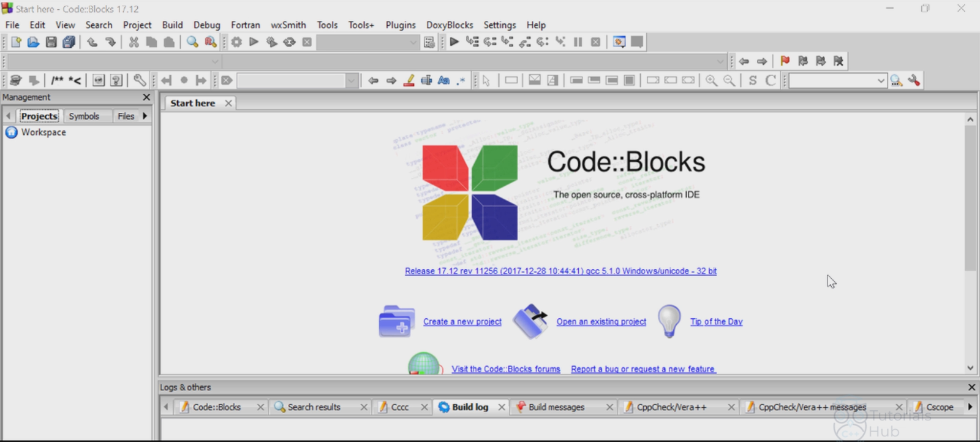Image resolution: width=980 pixels, height=442 pixels.
Task: Open the Debugging windows icon
Action: point(619,42)
